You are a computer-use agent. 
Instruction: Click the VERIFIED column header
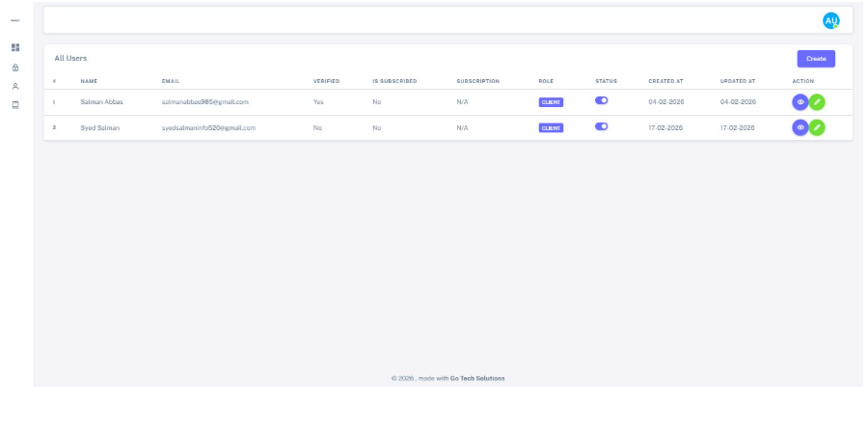coord(326,81)
